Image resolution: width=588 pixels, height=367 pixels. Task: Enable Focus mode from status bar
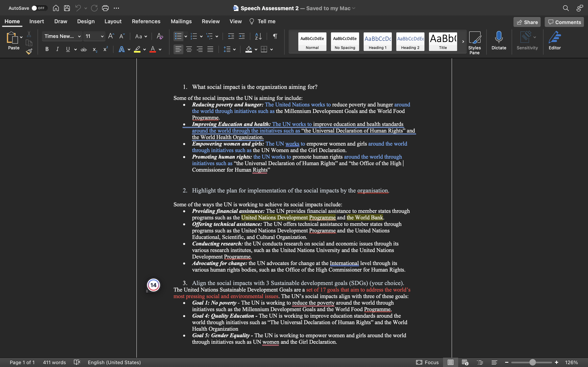click(427, 362)
